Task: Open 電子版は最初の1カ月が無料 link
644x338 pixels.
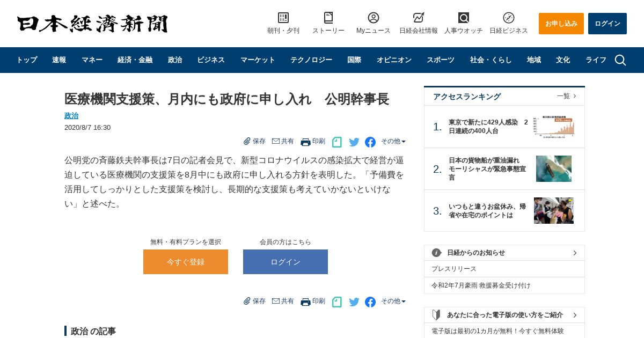Action: tap(497, 331)
